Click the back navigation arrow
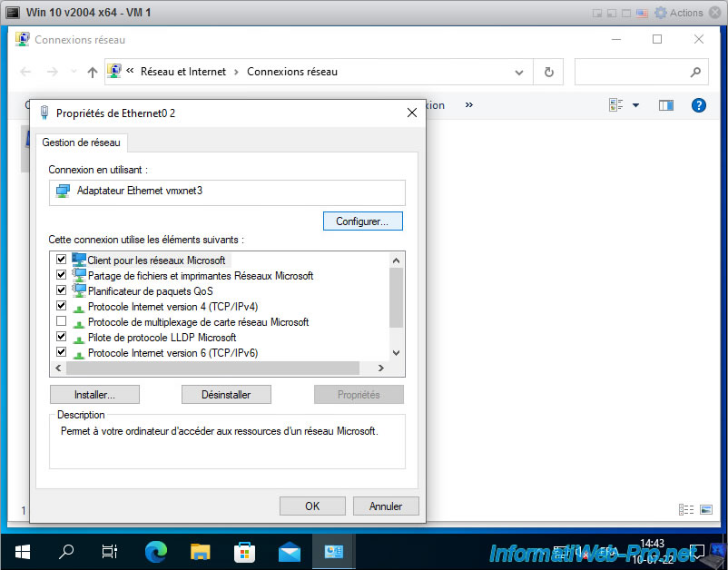Viewport: 728px width, 570px height. point(25,71)
